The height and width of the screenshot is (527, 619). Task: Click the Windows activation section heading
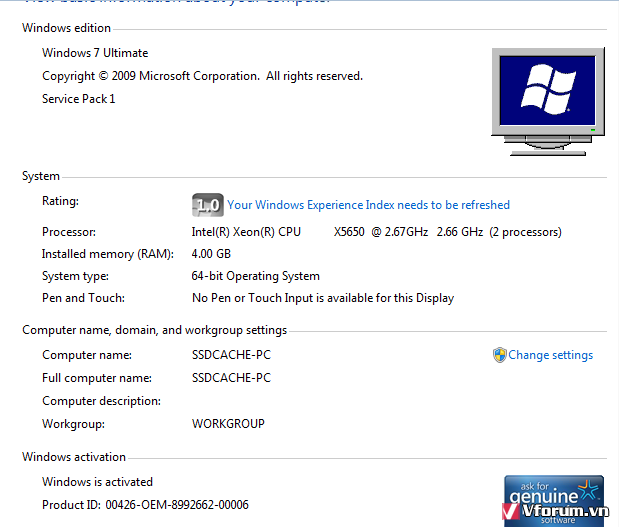pos(74,457)
